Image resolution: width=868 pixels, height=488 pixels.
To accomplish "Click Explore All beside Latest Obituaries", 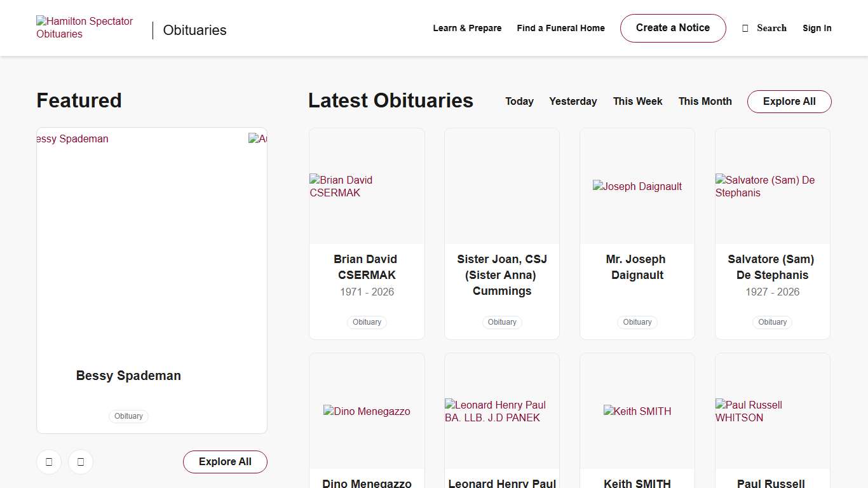I will pyautogui.click(x=789, y=102).
